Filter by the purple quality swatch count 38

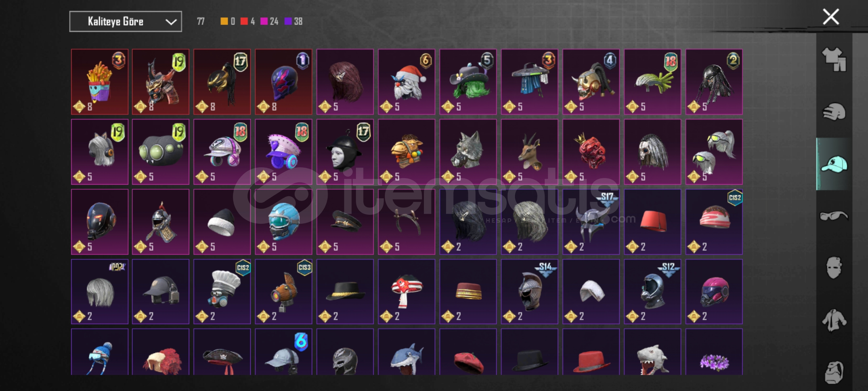click(x=293, y=21)
